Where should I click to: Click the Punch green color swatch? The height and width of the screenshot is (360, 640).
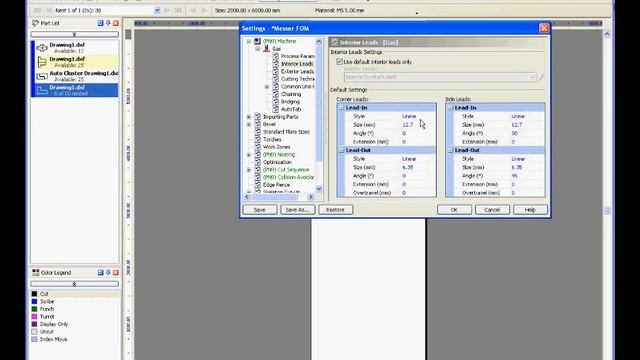(x=35, y=309)
